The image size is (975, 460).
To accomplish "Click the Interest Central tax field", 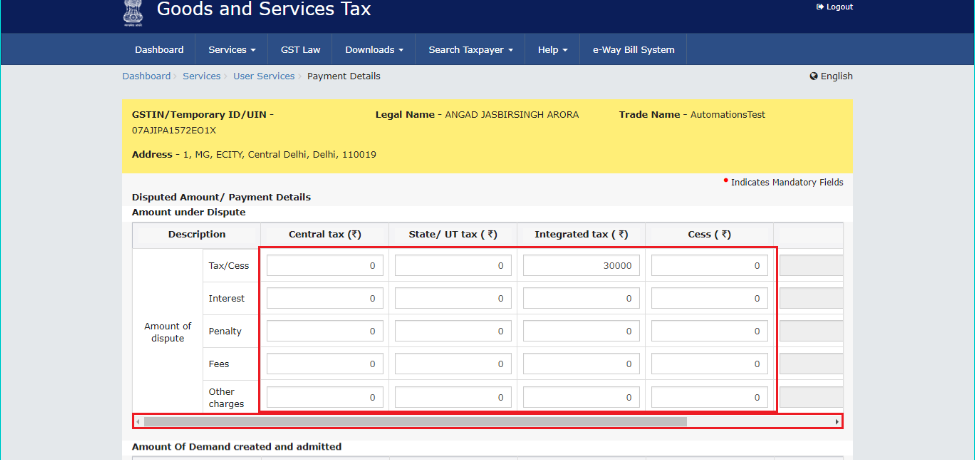I will click(x=325, y=298).
